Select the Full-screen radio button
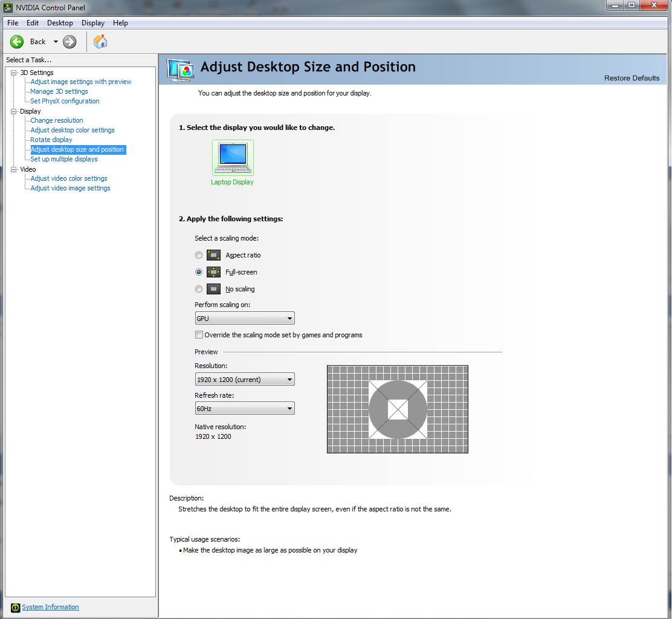672x619 pixels. click(x=198, y=272)
